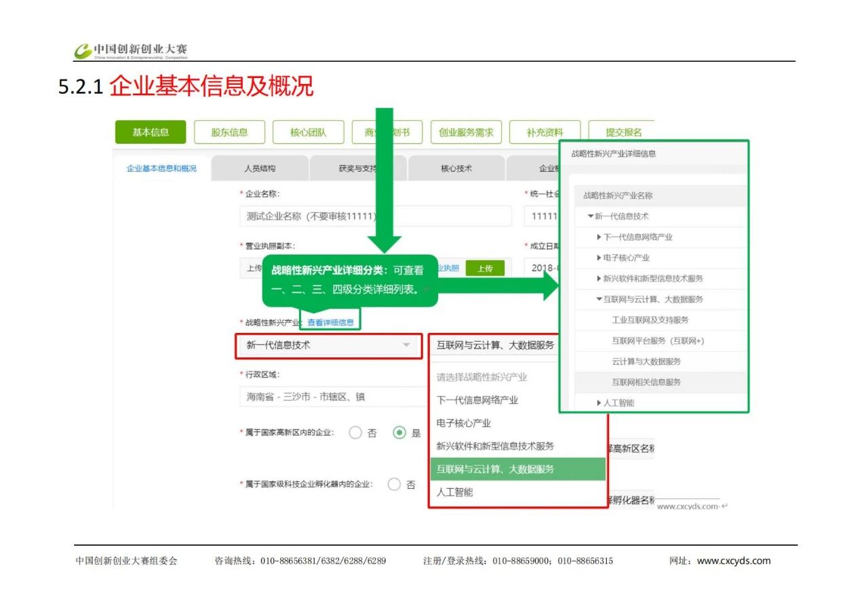The height and width of the screenshot is (613, 868).
Task: Open the 股东信息 tab
Action: point(229,132)
